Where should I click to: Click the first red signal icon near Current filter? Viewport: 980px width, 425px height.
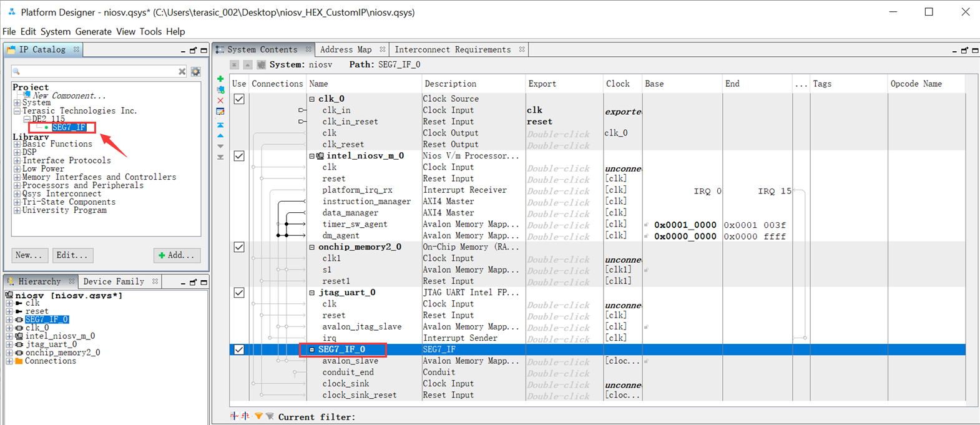pyautogui.click(x=234, y=416)
